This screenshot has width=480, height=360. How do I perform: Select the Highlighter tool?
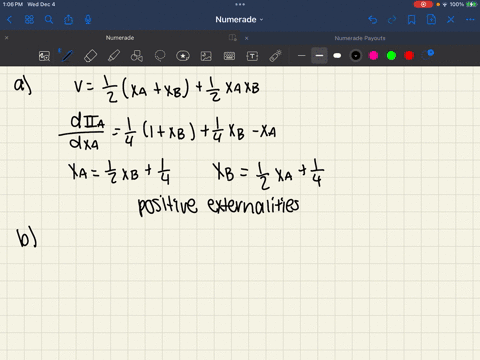pos(114,56)
